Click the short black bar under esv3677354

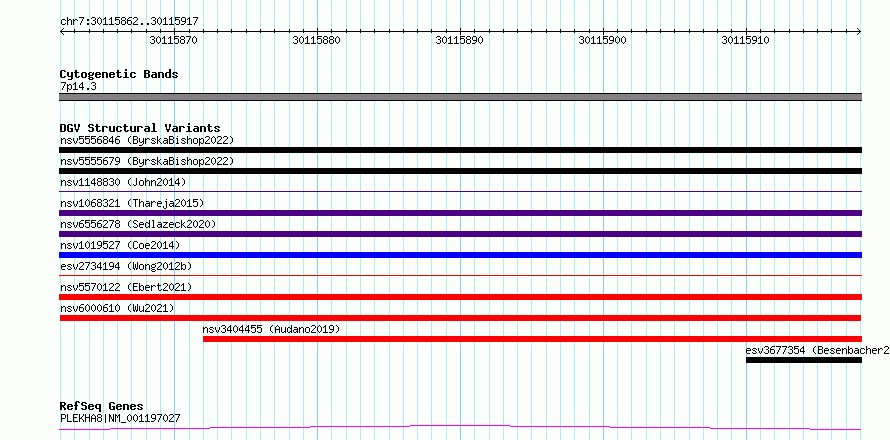click(x=804, y=360)
